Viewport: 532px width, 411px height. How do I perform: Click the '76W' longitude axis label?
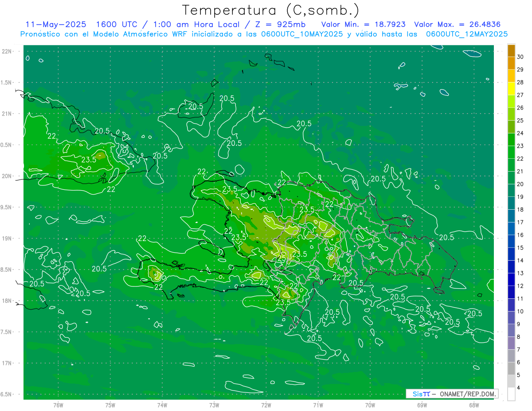(58, 405)
